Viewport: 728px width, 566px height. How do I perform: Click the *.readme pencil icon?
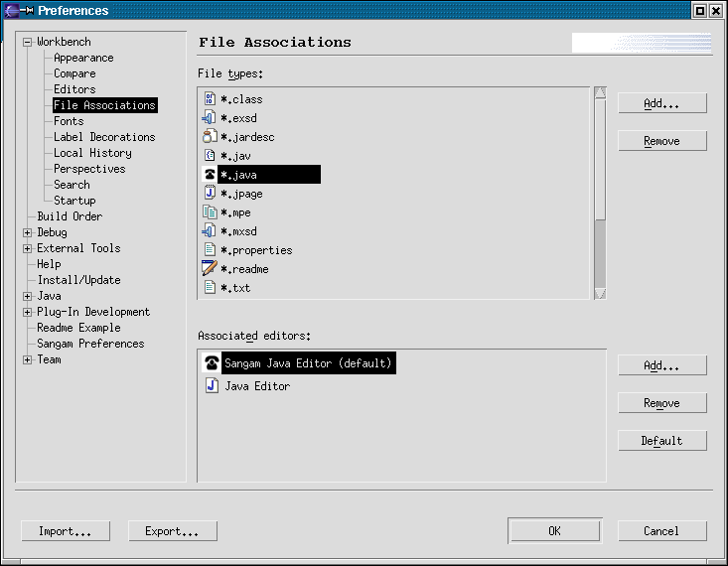coord(209,269)
